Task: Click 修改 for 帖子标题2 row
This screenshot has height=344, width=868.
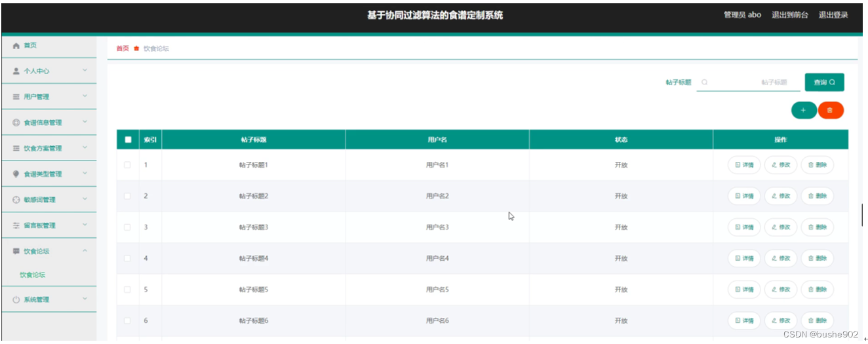Action: tap(781, 196)
